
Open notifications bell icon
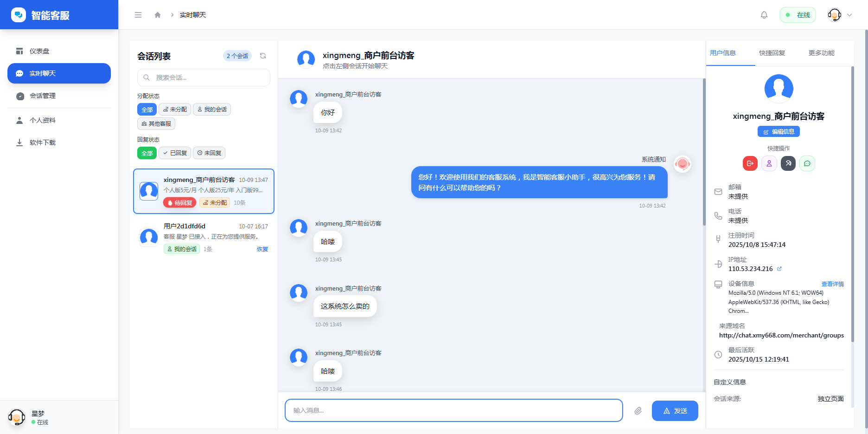pos(764,15)
